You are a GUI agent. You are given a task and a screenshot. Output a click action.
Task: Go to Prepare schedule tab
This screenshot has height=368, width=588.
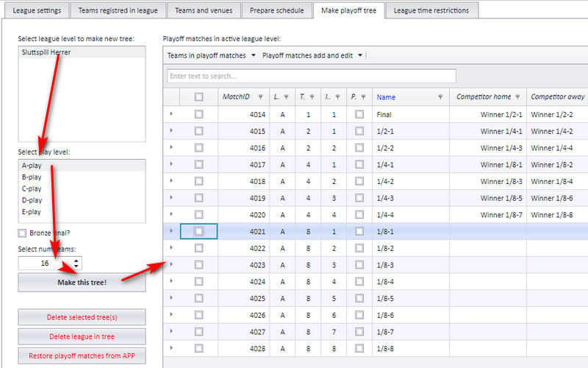click(277, 10)
